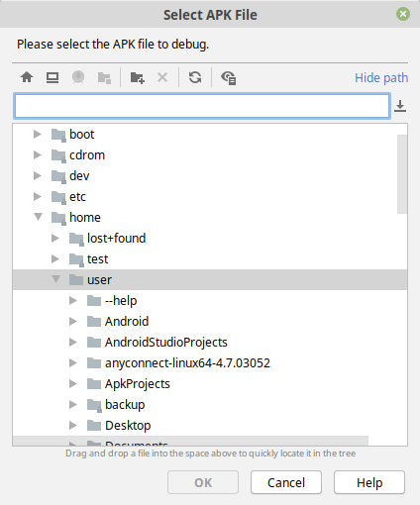Click the project directory icon
The image size is (420, 505).
click(x=78, y=77)
